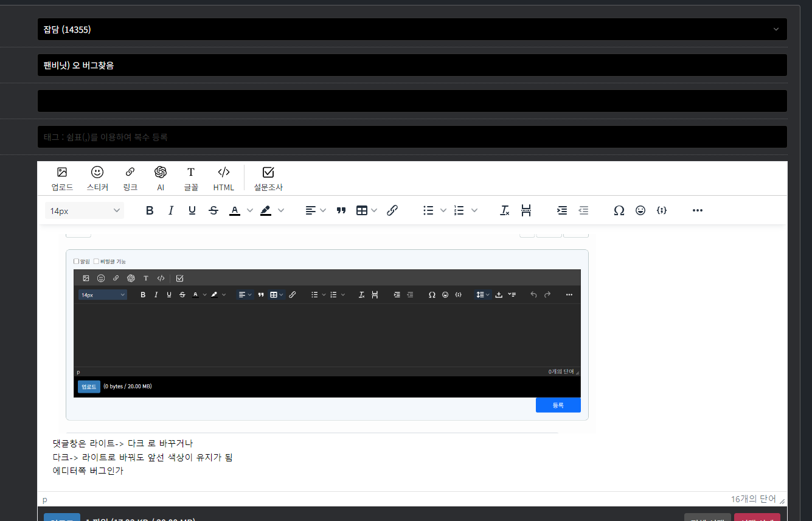Screen dimensions: 812x521
Task: Toggle strikethrough formatting
Action: 213,210
